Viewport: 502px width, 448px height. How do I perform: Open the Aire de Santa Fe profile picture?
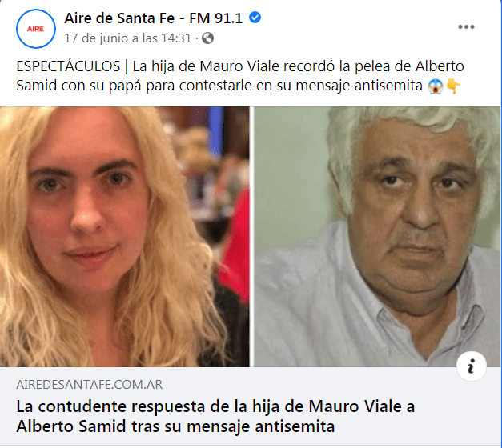pyautogui.click(x=36, y=29)
